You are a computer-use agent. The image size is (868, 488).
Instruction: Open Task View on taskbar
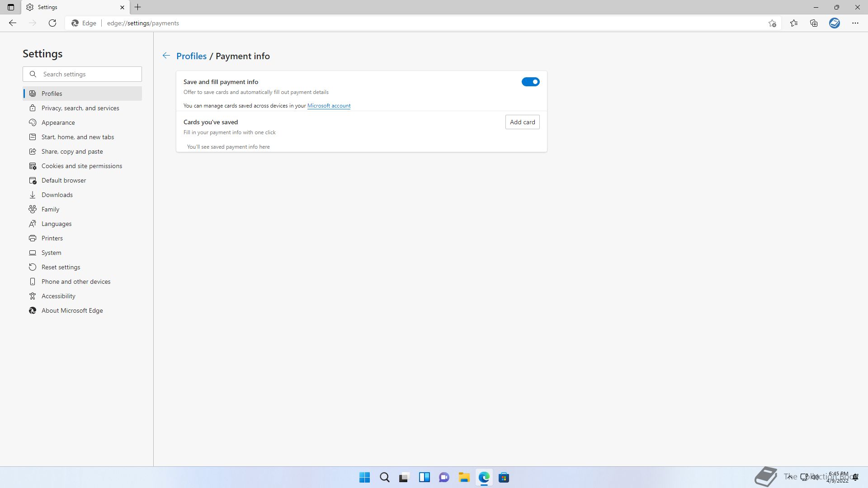click(x=404, y=477)
